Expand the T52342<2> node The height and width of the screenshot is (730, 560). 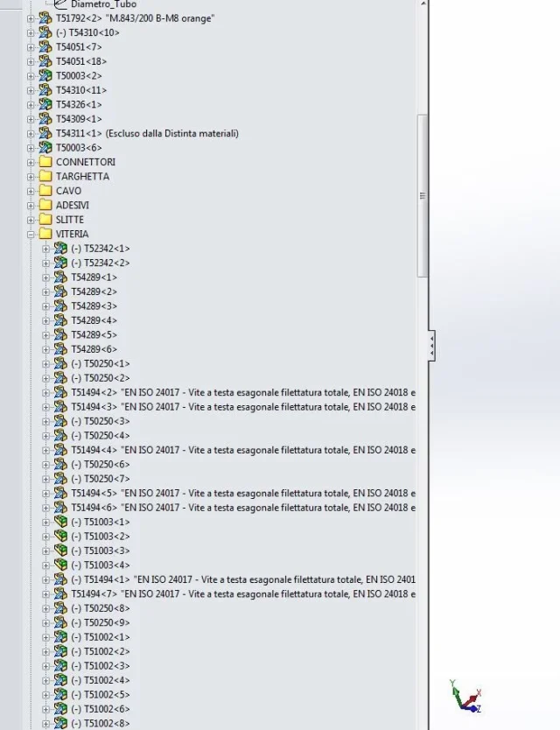(x=45, y=263)
